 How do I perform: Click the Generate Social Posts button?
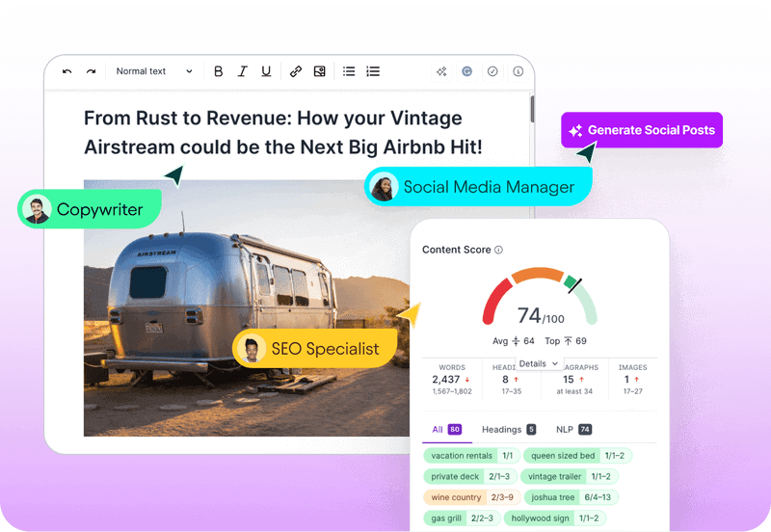click(x=642, y=130)
